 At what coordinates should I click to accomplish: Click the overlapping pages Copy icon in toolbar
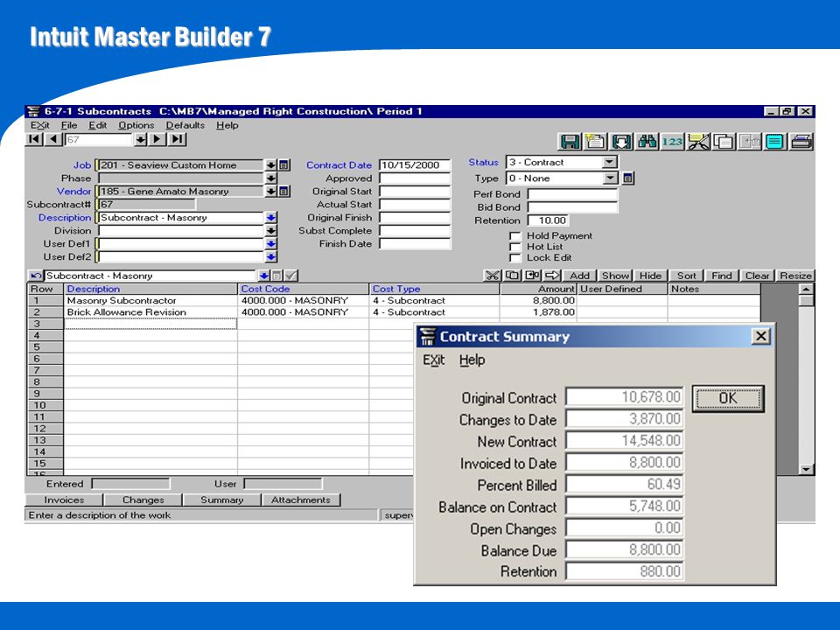click(x=724, y=142)
